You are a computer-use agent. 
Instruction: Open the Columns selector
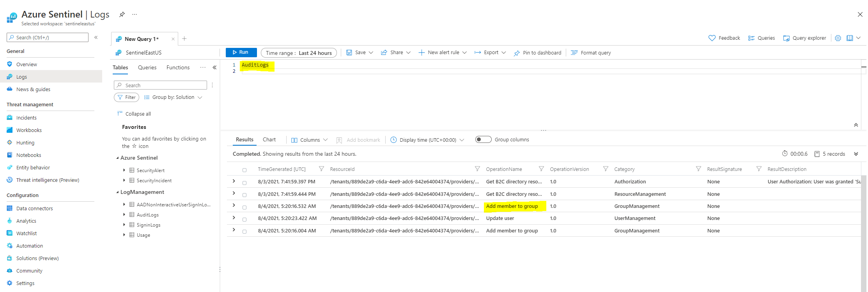coord(310,140)
